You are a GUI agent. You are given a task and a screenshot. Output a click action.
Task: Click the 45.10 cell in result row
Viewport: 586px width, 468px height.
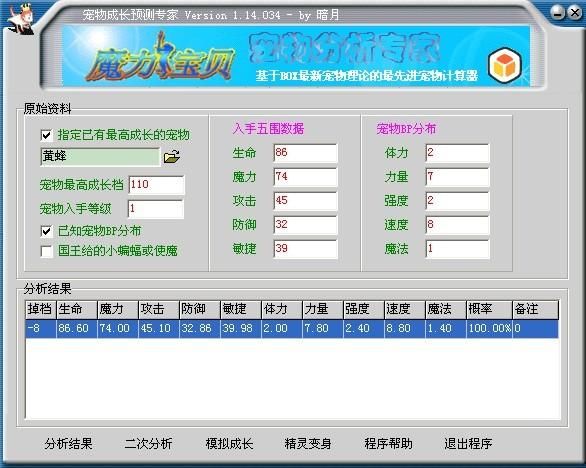[x=159, y=329]
